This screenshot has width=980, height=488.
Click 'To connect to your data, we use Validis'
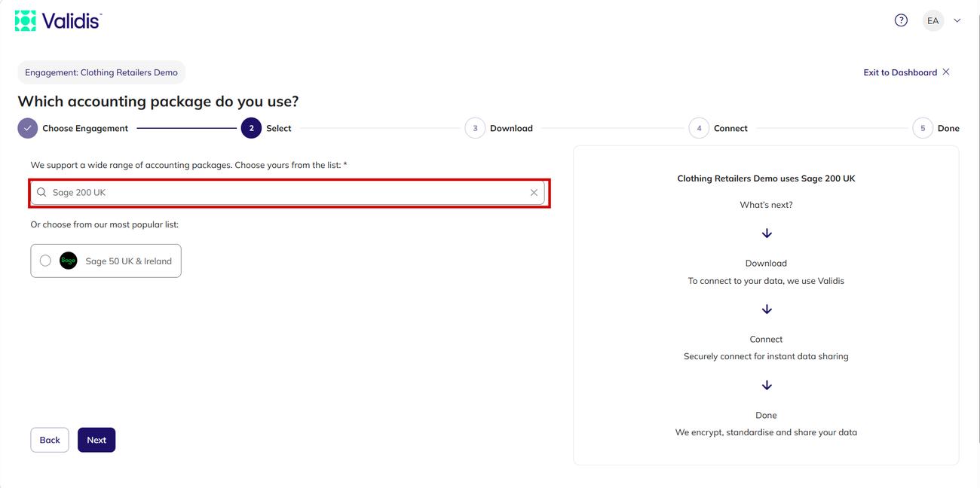(x=766, y=281)
